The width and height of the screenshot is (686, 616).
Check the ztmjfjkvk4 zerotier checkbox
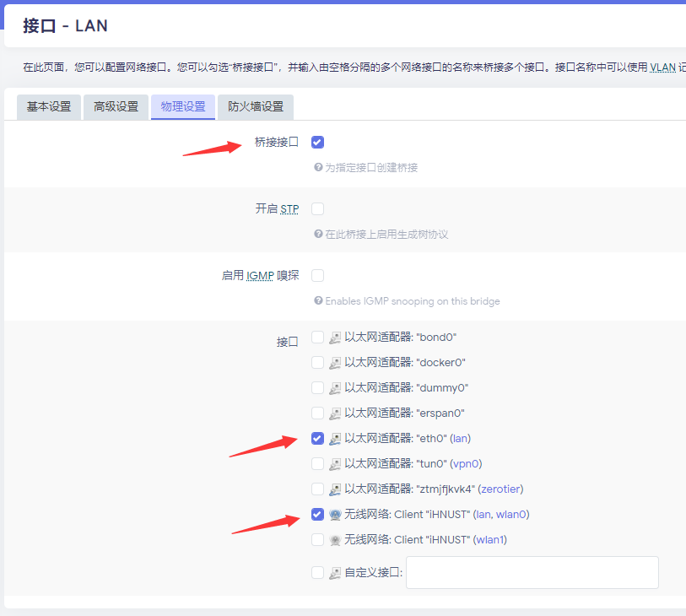(317, 489)
